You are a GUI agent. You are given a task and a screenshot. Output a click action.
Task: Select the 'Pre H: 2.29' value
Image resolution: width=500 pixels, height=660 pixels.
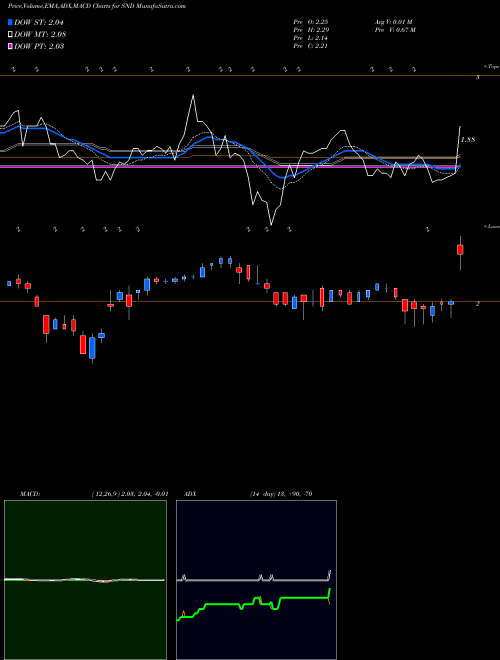click(311, 30)
